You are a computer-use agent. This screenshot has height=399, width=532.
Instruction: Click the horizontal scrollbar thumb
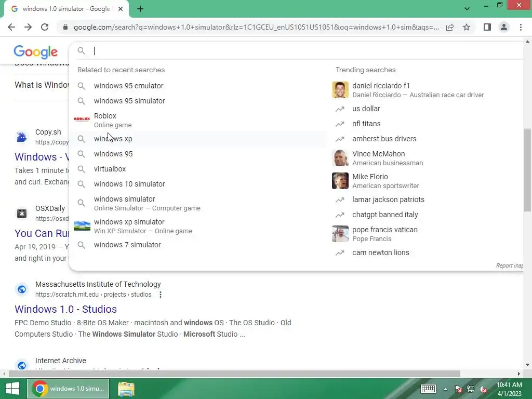point(234,374)
